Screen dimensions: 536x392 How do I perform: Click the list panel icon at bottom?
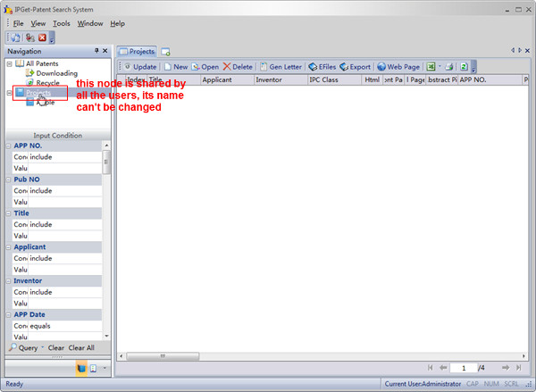point(93,369)
